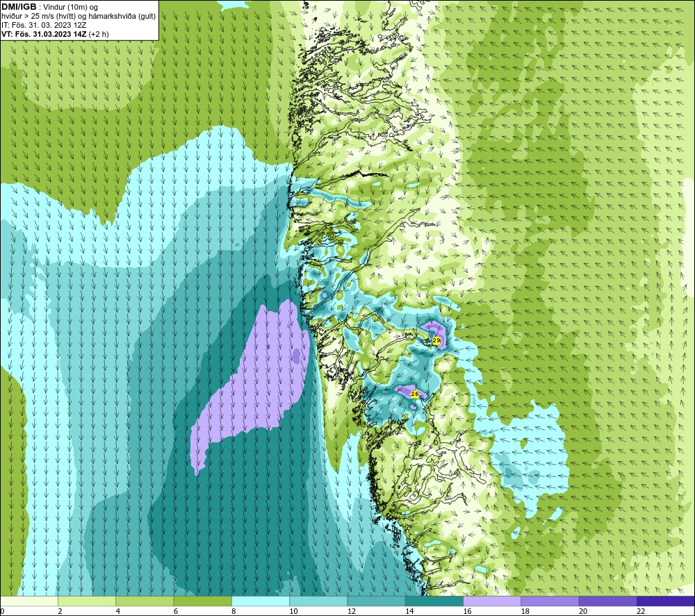695x616 pixels.
Task: Click the legend scale number 6
Action: click(x=176, y=612)
